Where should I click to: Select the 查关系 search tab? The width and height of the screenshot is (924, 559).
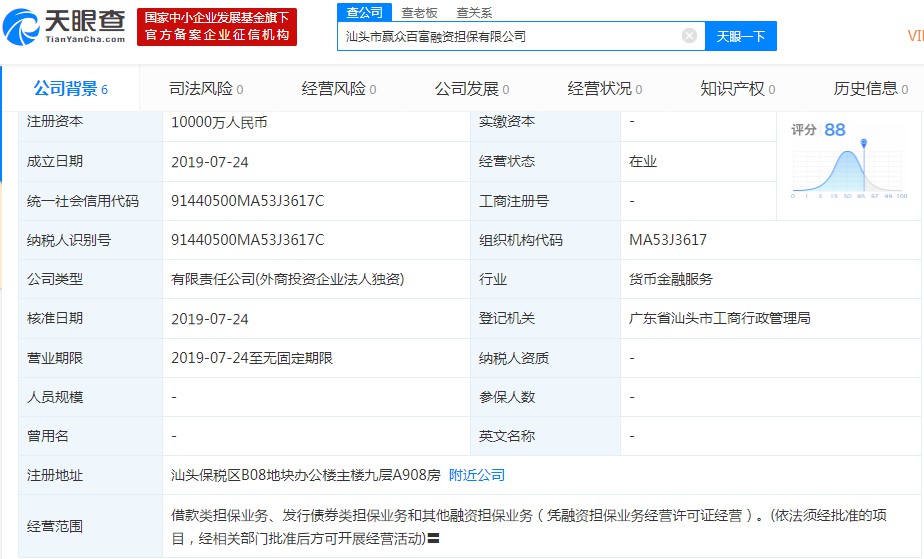tap(474, 12)
